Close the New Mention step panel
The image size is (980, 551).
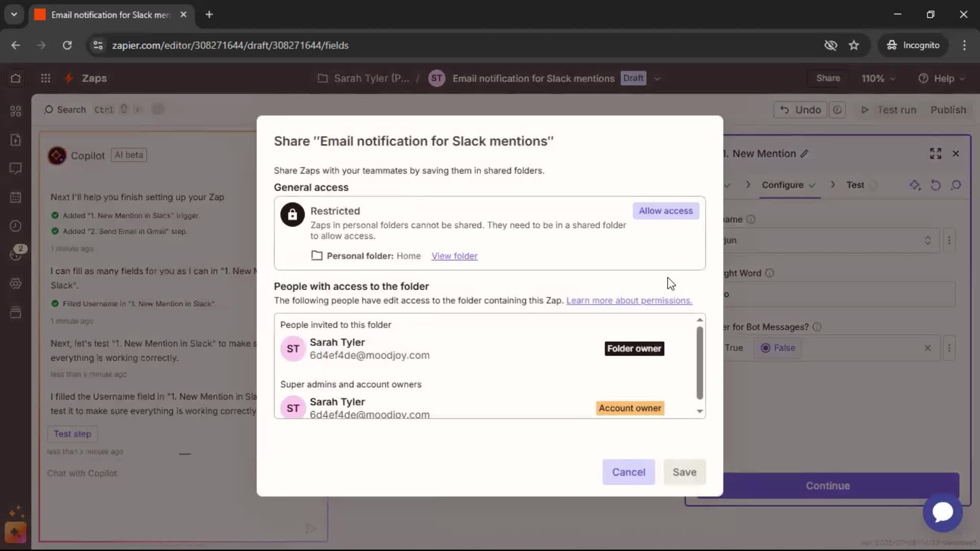(x=955, y=154)
